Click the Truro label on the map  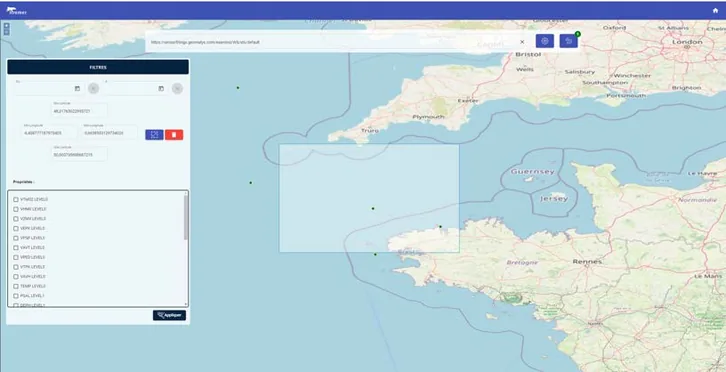click(369, 131)
